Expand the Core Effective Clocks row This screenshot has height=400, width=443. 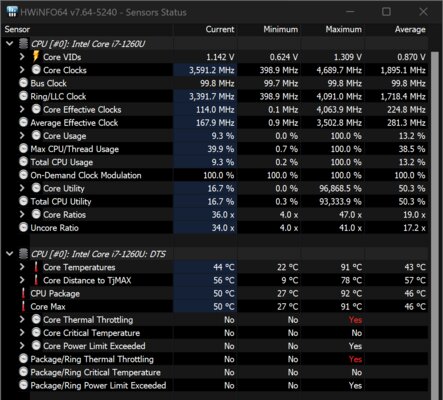pyautogui.click(x=22, y=109)
